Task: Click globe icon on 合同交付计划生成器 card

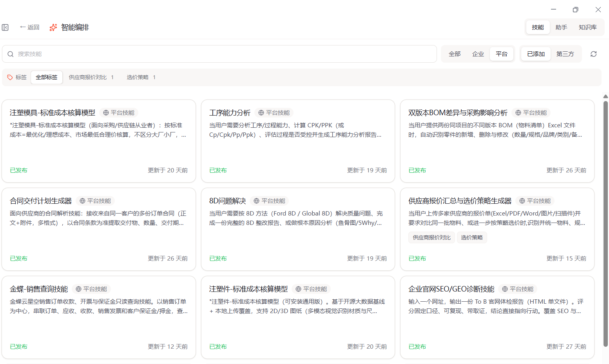Action: 82,201
